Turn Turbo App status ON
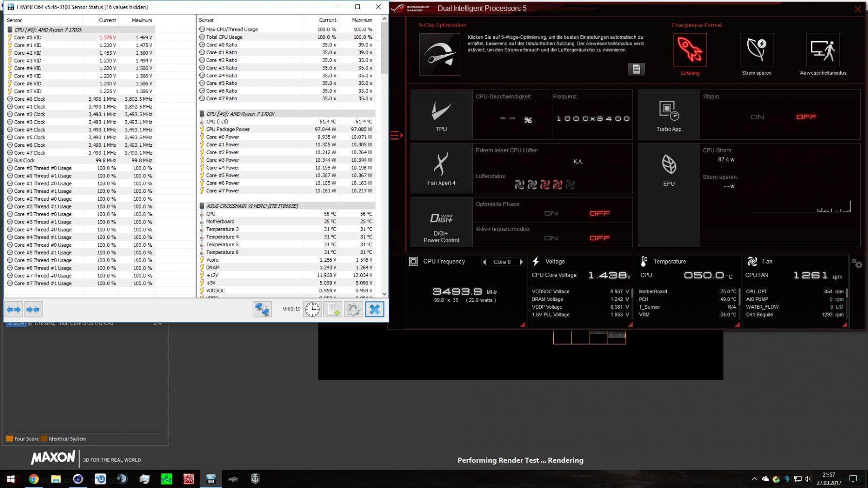The height and width of the screenshot is (488, 868). tap(757, 117)
